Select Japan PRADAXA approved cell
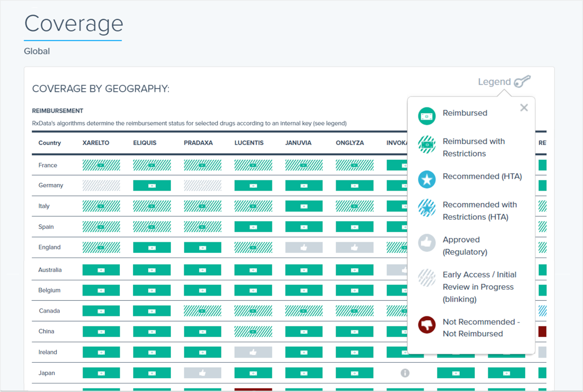This screenshot has height=392, width=583. (x=203, y=373)
